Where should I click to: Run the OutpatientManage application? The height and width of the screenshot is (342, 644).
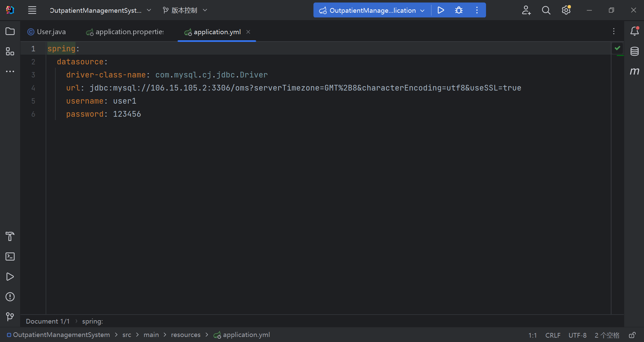[x=441, y=10]
